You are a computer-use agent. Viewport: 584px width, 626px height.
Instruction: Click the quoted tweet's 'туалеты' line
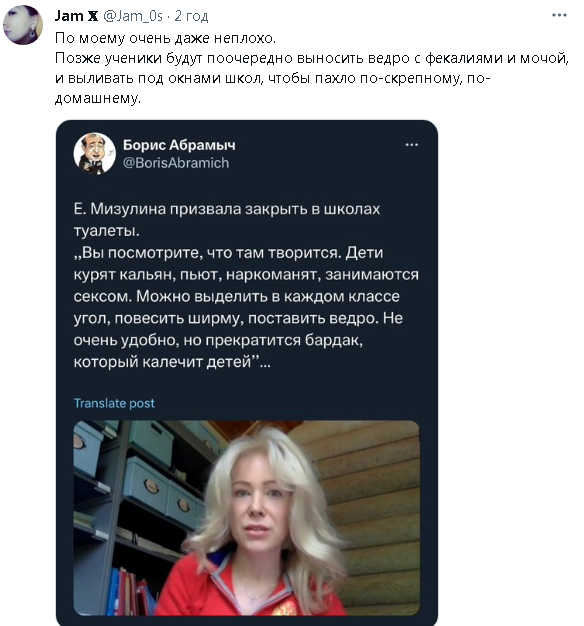click(x=107, y=231)
